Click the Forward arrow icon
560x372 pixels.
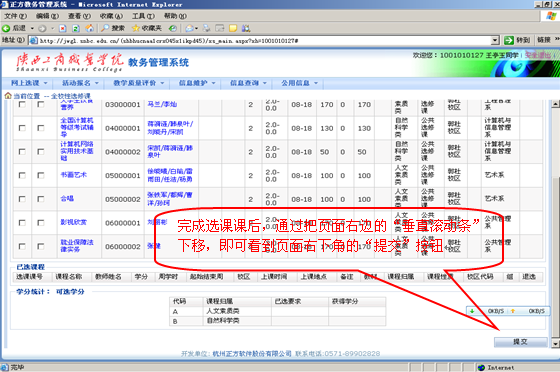(x=42, y=28)
